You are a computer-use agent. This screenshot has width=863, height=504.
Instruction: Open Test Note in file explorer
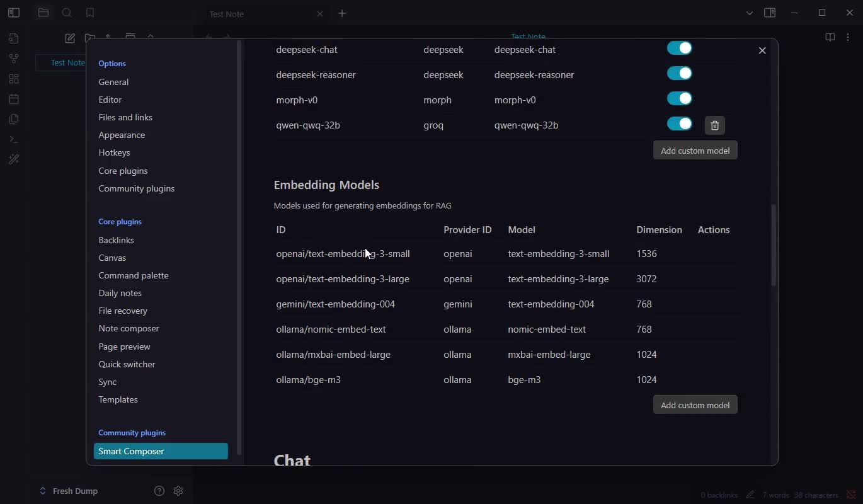point(67,62)
